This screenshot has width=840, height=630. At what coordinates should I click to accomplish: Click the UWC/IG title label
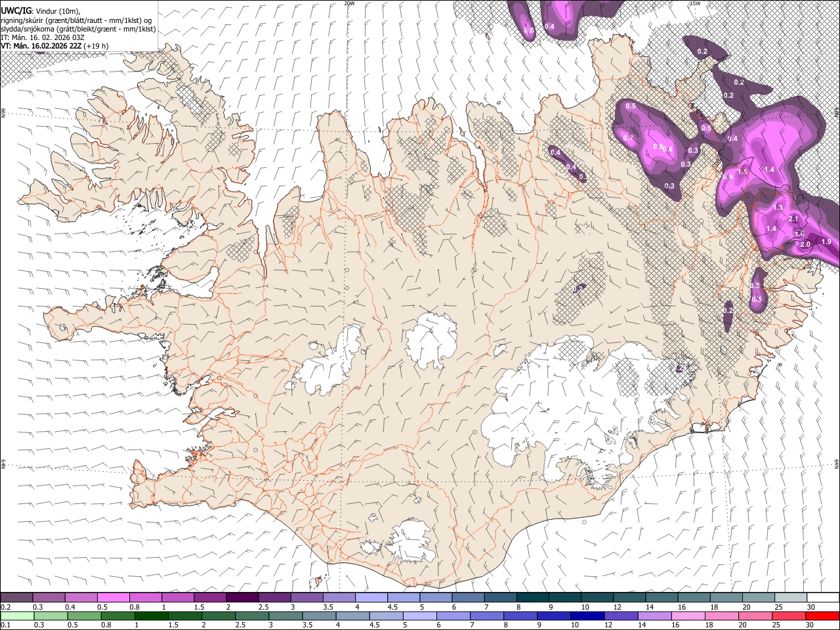click(x=16, y=11)
